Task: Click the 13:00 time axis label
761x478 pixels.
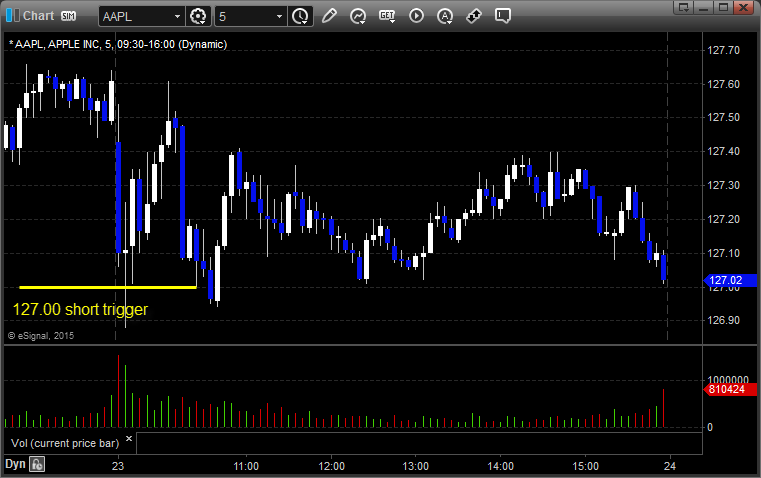Action: (x=416, y=466)
